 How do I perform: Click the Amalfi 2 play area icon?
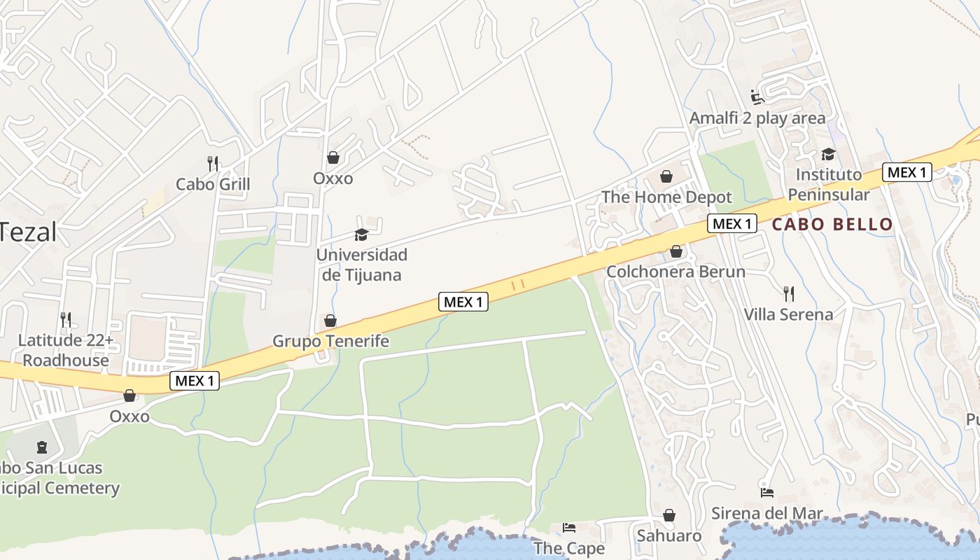[x=757, y=97]
